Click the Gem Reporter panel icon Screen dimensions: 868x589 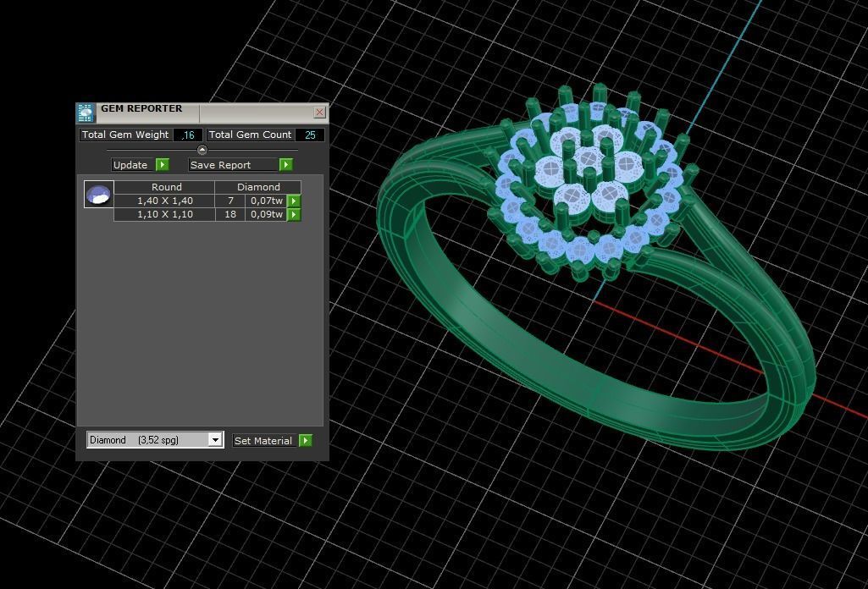[x=86, y=113]
